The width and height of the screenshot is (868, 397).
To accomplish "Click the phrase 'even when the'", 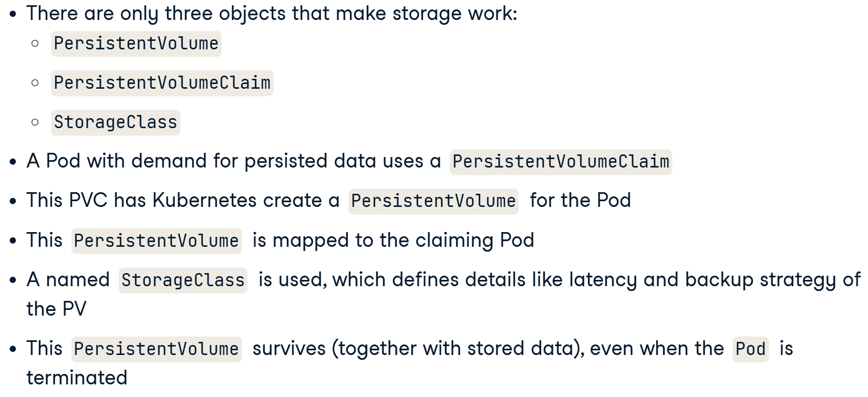I will point(657,349).
